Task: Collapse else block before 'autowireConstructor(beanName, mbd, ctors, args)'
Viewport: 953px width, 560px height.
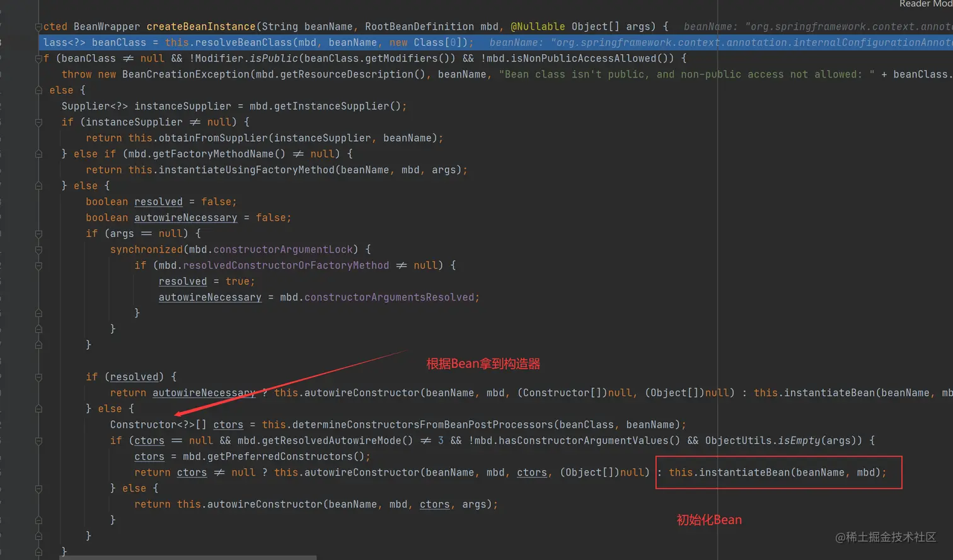Action: (x=38, y=489)
